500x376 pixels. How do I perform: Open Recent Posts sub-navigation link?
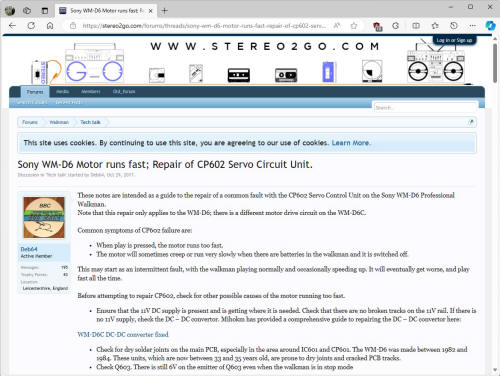69,102
